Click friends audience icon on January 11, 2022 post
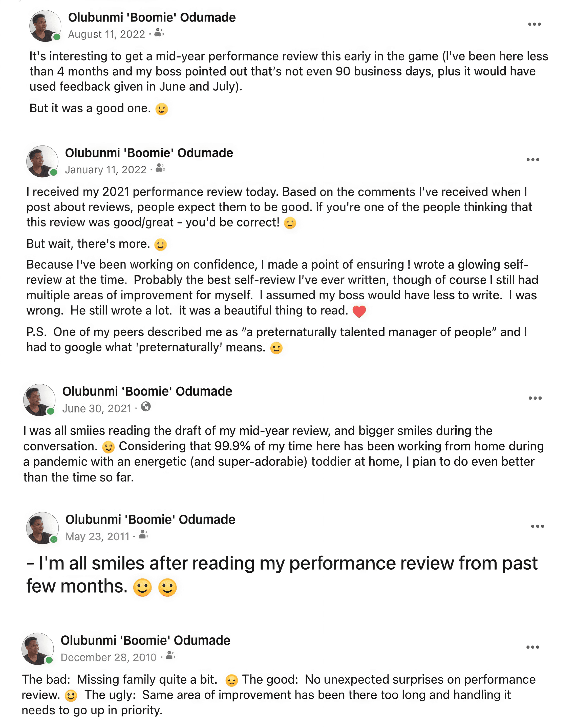The width and height of the screenshot is (576, 728). [x=160, y=168]
